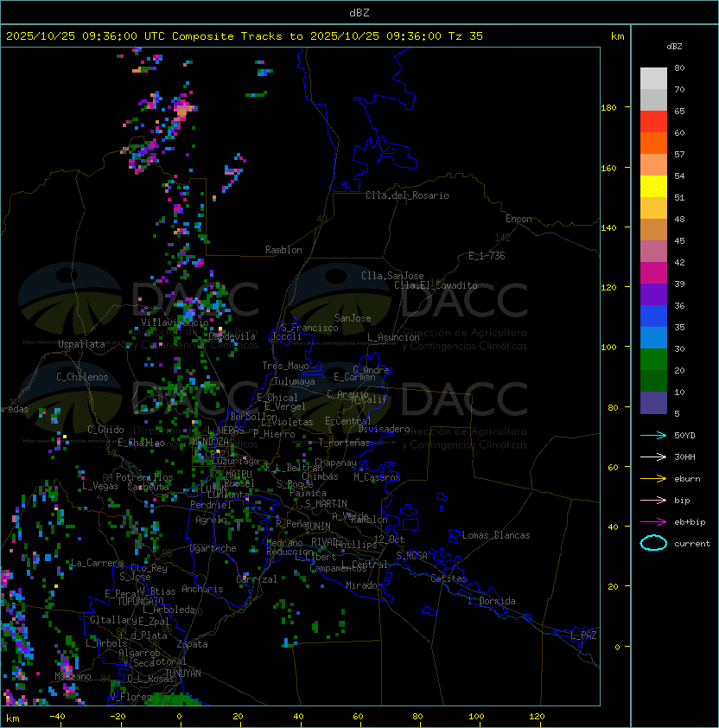Click the 'TUPUNGATO' place label
This screenshot has height=728, width=719.
140,601
